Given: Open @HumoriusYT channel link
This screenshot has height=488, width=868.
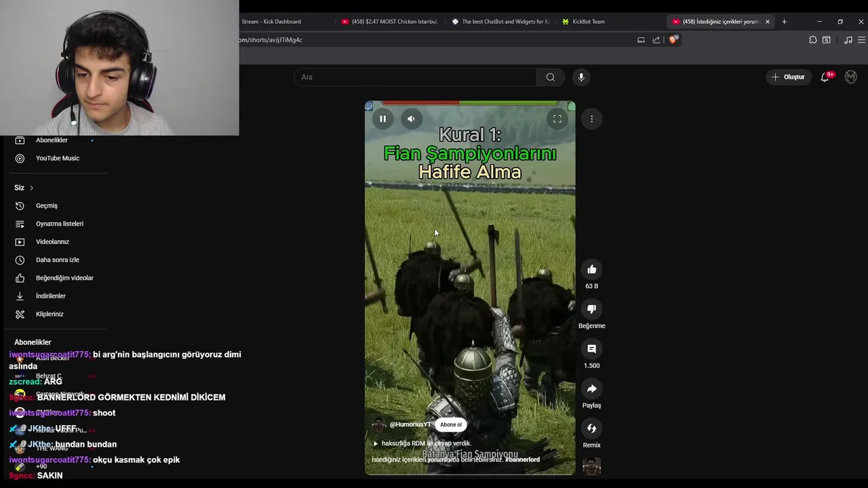Looking at the screenshot, I should pos(410,425).
